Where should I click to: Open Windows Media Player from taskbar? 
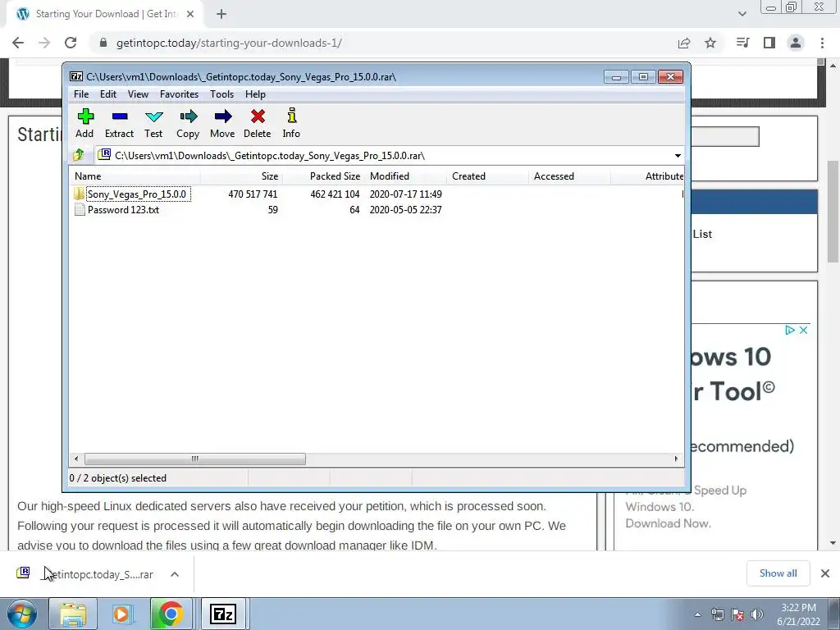121,614
